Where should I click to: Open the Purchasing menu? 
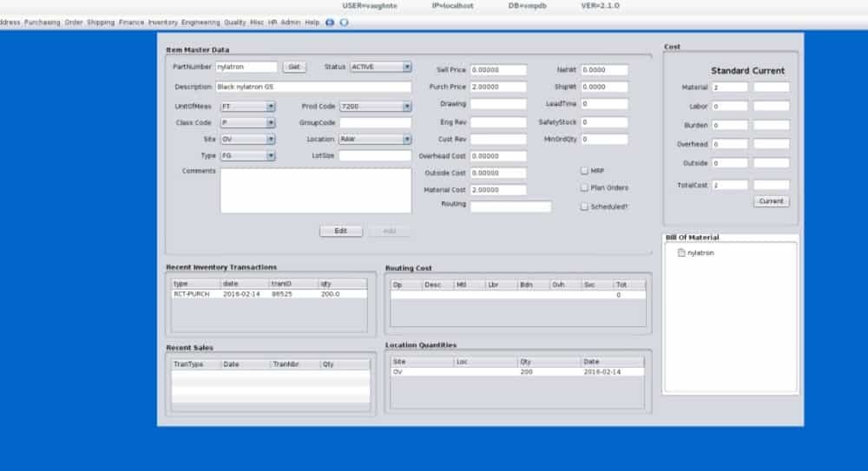[43, 23]
